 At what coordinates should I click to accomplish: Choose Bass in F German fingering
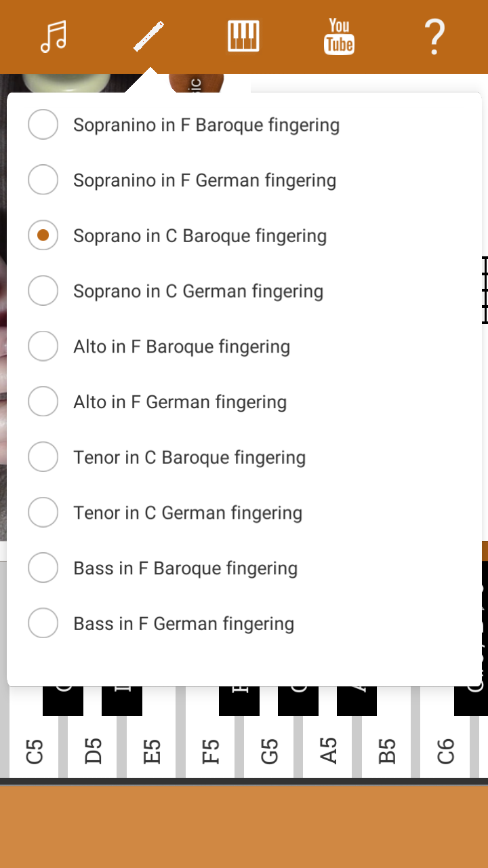tap(183, 623)
